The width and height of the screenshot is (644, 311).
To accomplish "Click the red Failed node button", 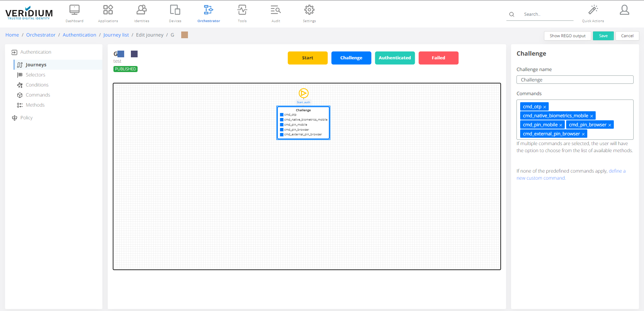I will point(438,58).
